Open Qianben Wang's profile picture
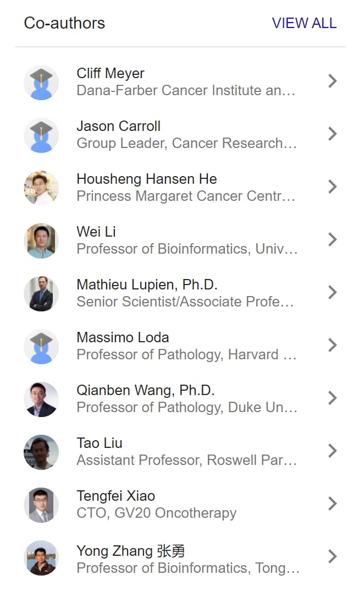 [41, 399]
